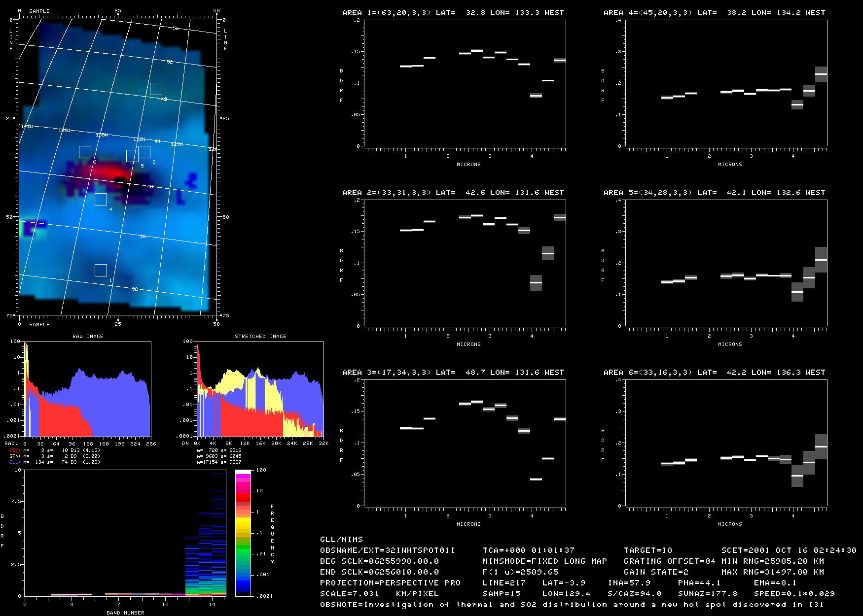
Task: Click 'm= 720 s= 2318' stretched stats text
Action: pyautogui.click(x=219, y=450)
